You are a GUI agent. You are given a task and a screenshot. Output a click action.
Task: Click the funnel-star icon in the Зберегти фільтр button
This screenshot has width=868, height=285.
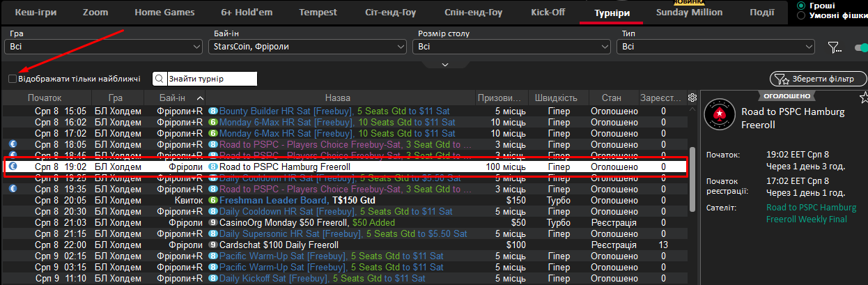coord(782,79)
